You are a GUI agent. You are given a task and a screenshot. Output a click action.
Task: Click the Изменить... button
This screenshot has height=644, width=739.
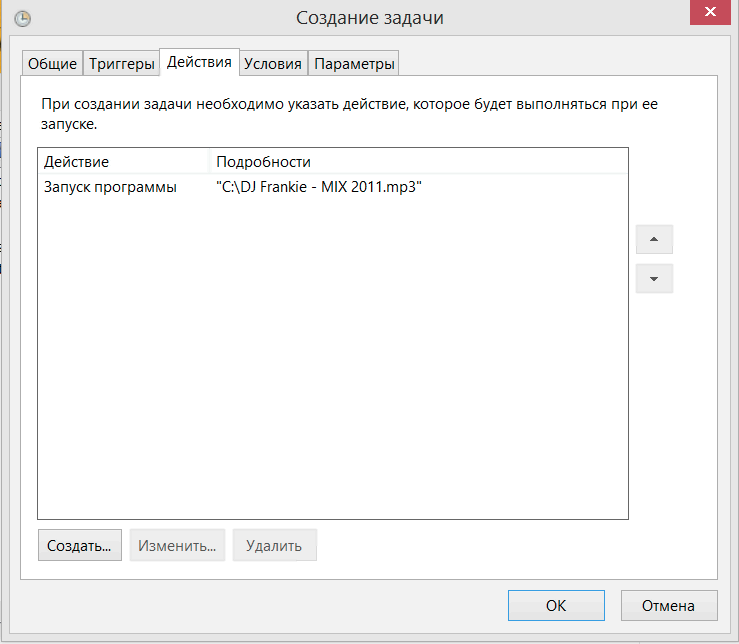[177, 546]
